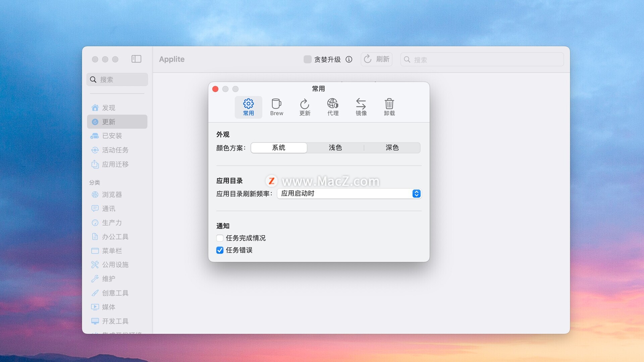Enable the 任务完成情况 notification checkbox
This screenshot has width=644, height=362.
pos(220,238)
